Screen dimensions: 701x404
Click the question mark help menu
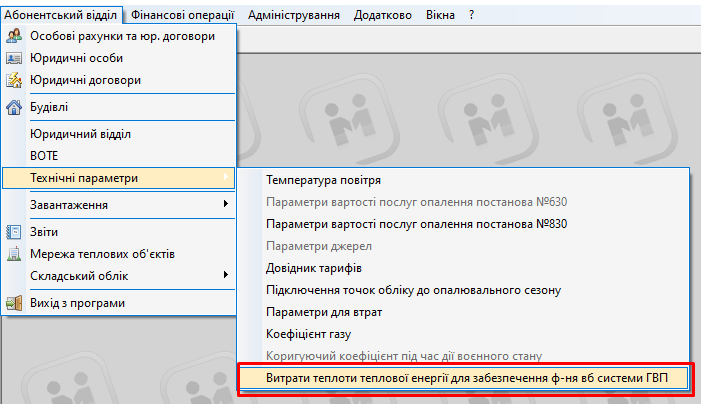point(472,15)
